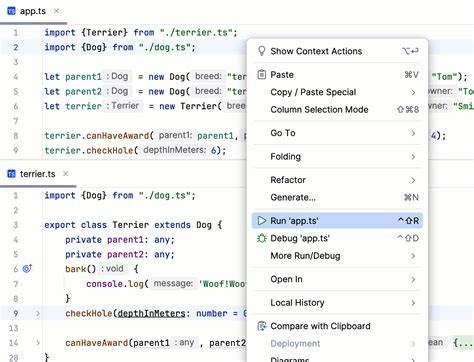This screenshot has width=474, height=362.
Task: Choose Generate... from the context menu
Action: (x=337, y=197)
